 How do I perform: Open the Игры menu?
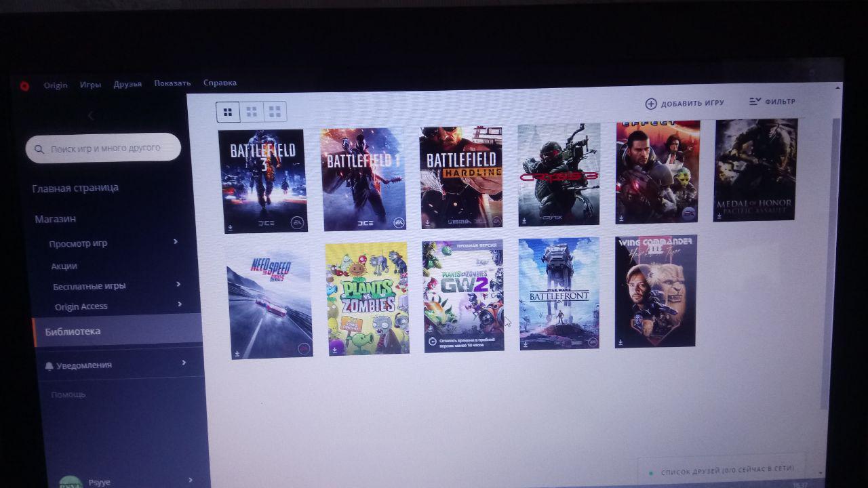click(90, 85)
